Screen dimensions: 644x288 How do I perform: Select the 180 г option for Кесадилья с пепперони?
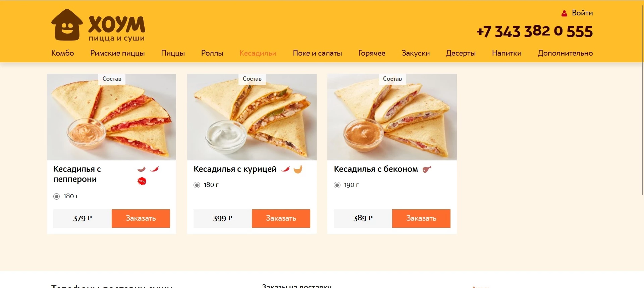tap(57, 196)
